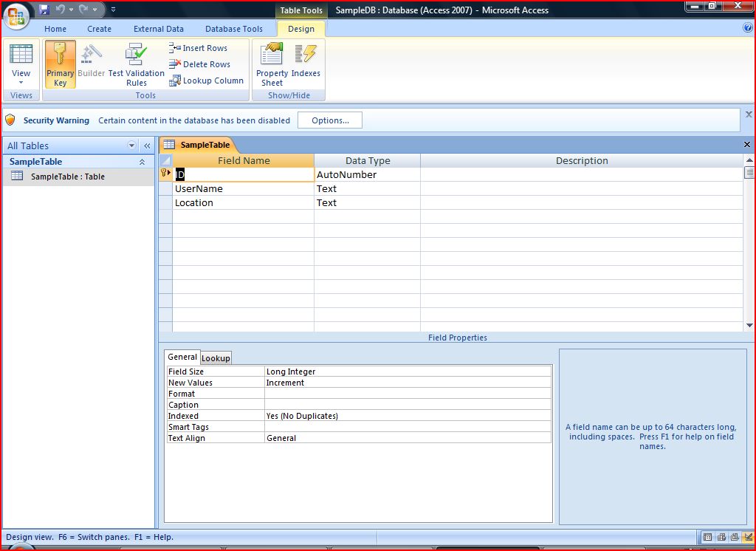Image resolution: width=756 pixels, height=551 pixels.
Task: Click the Location field name cell
Action: (243, 202)
